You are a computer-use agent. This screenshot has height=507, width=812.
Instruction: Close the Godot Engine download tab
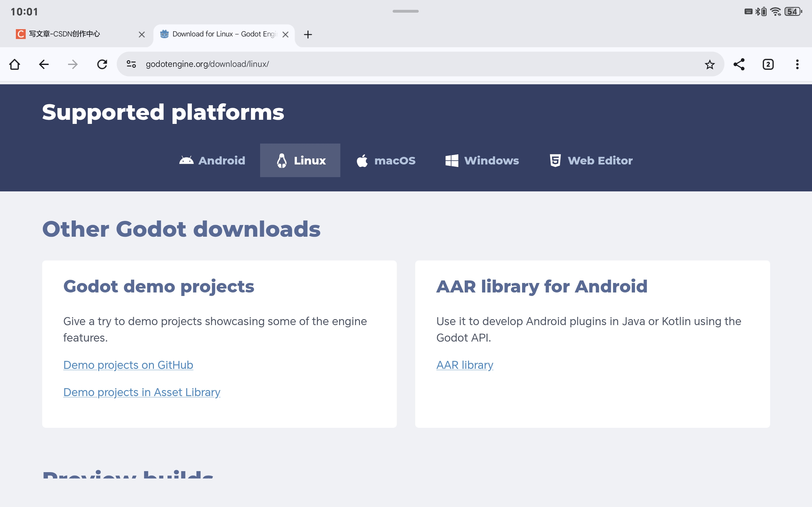(x=285, y=35)
